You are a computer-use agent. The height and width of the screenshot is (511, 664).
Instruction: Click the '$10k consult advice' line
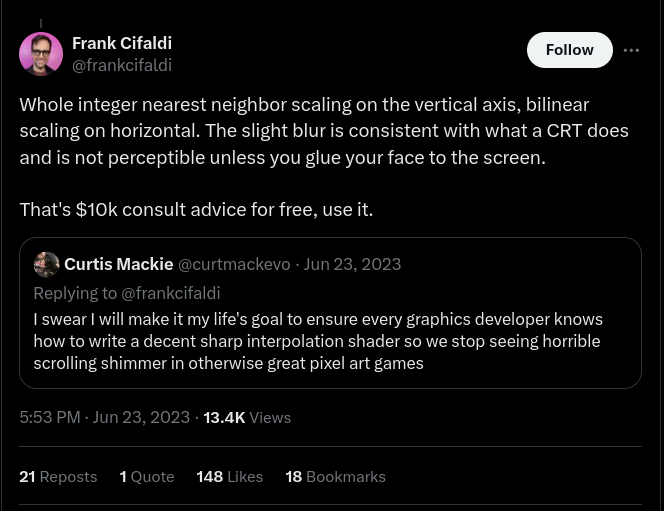point(196,209)
